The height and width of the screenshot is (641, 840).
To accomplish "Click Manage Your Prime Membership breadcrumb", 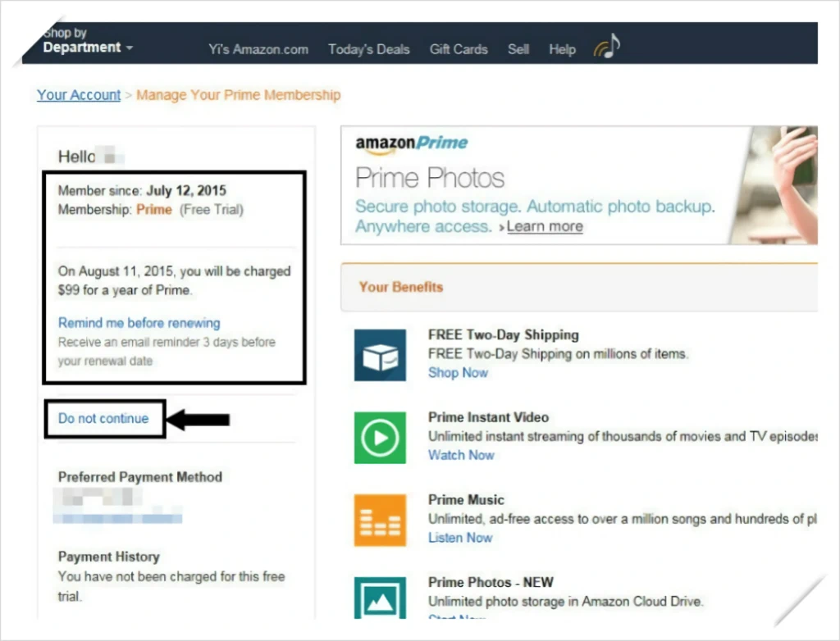I will 239,95.
